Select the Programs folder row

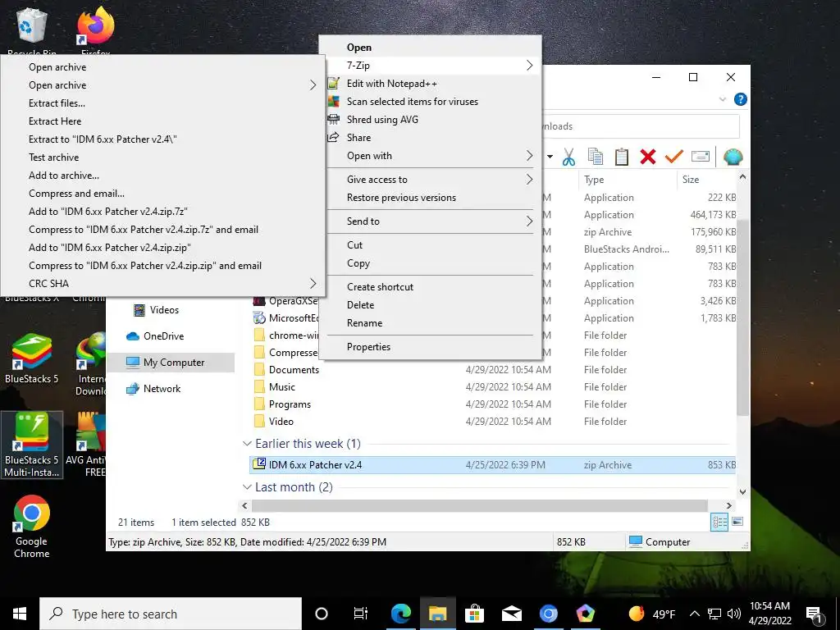click(x=492, y=404)
